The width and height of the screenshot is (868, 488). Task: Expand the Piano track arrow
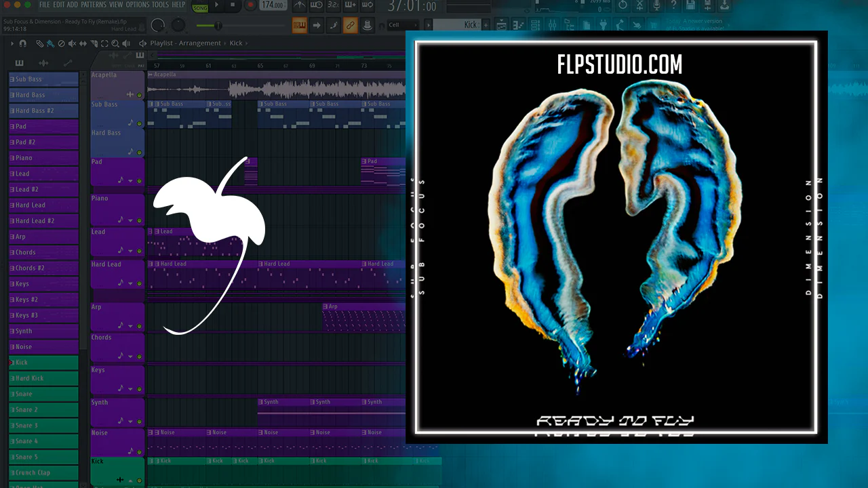pos(131,220)
